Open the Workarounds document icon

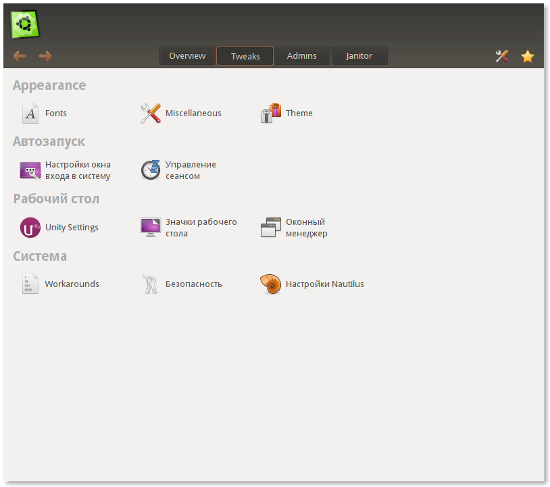pyautogui.click(x=30, y=283)
